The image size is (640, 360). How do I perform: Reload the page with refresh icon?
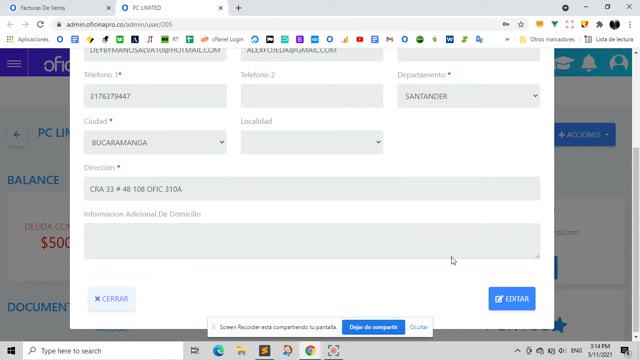point(40,24)
